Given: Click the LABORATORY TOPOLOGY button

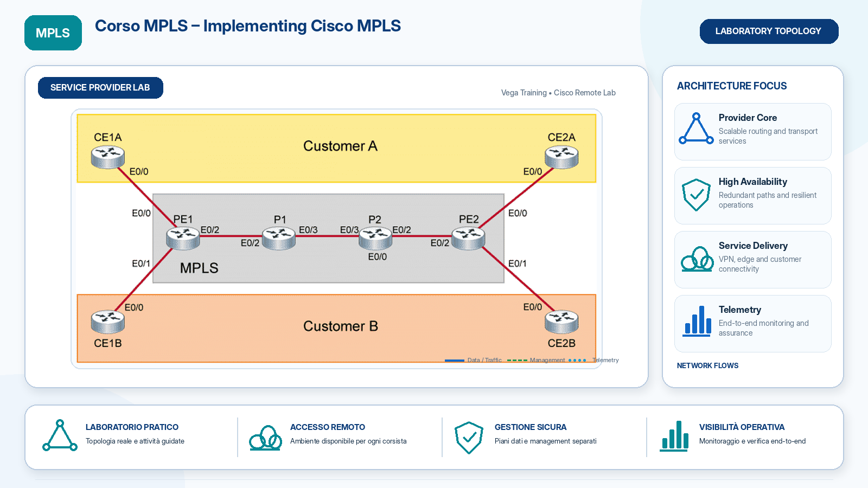Looking at the screenshot, I should [x=769, y=31].
